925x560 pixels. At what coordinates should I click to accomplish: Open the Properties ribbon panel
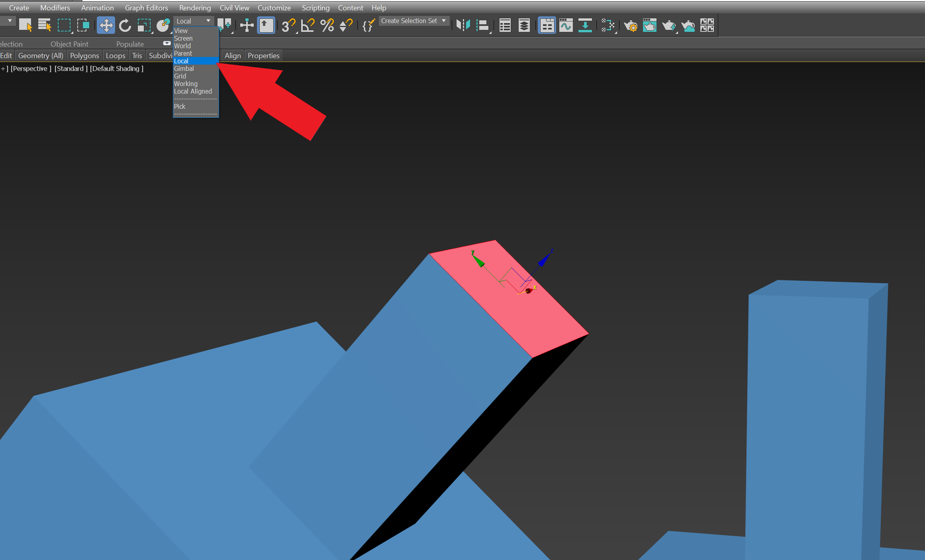click(x=263, y=55)
